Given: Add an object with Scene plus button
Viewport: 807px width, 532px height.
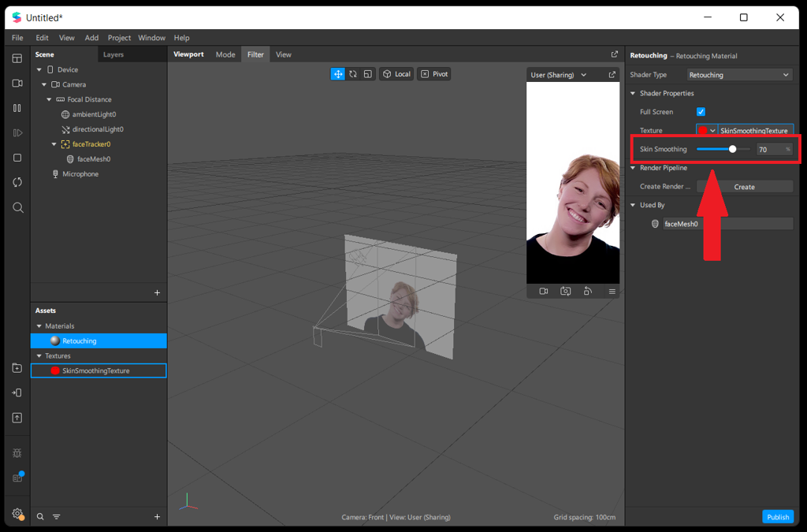Looking at the screenshot, I should [x=157, y=292].
